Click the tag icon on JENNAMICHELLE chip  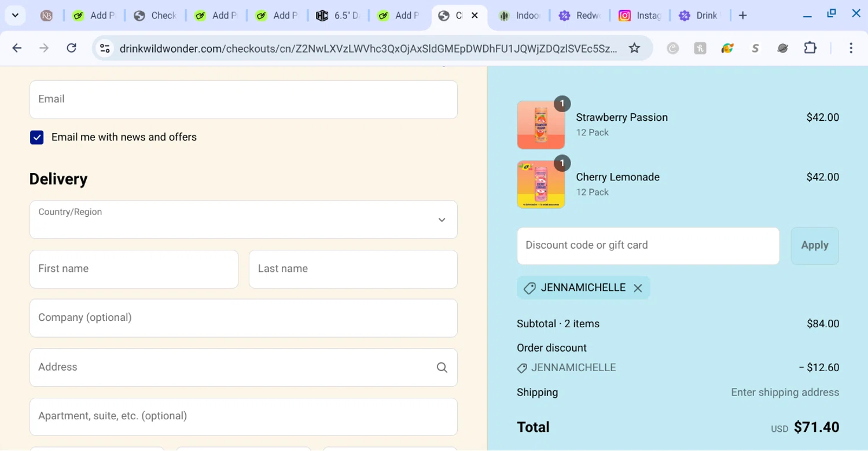(x=529, y=288)
